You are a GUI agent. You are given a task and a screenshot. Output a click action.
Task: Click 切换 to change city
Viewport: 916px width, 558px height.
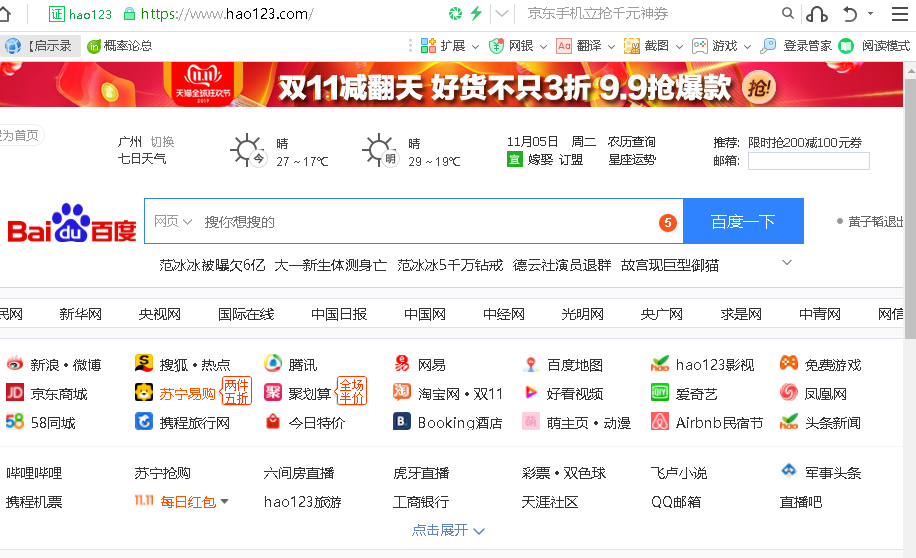(162, 141)
